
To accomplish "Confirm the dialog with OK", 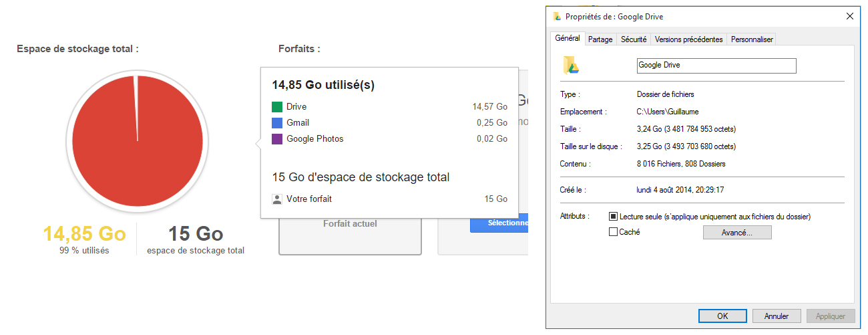I will (722, 316).
